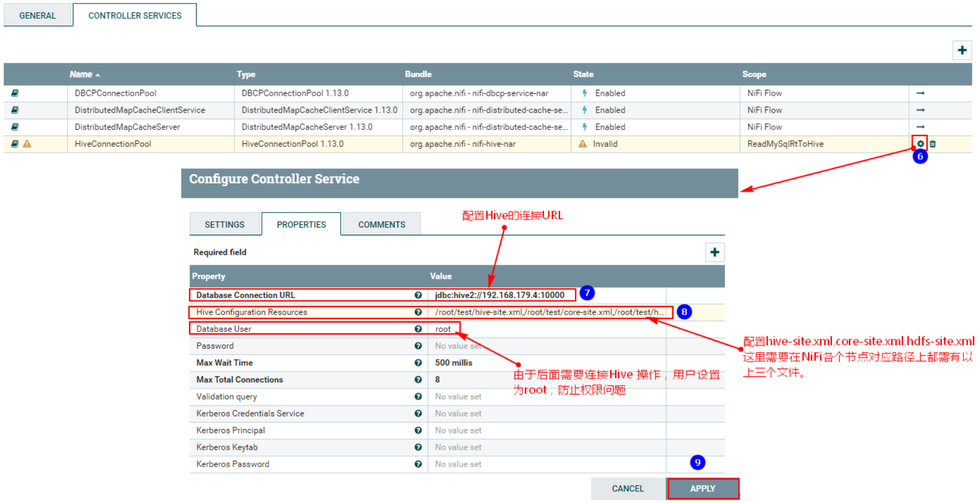Click the nifi-hive-nar bundle cell

point(487,144)
